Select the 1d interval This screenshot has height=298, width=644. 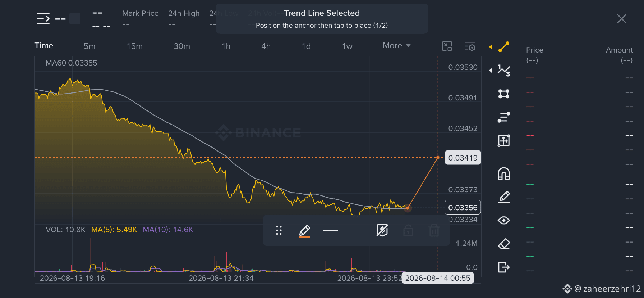[x=306, y=46]
